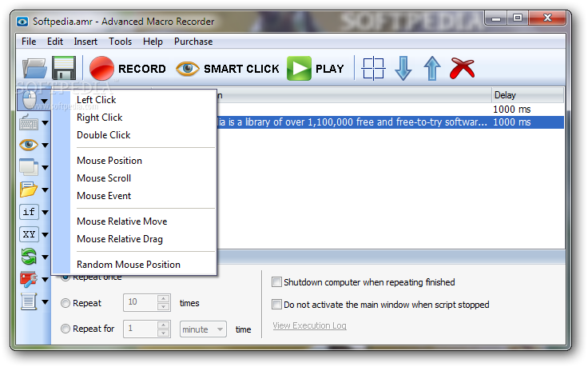The image size is (588, 367).
Task: Select the 'Repeat' times radio button
Action: [66, 303]
